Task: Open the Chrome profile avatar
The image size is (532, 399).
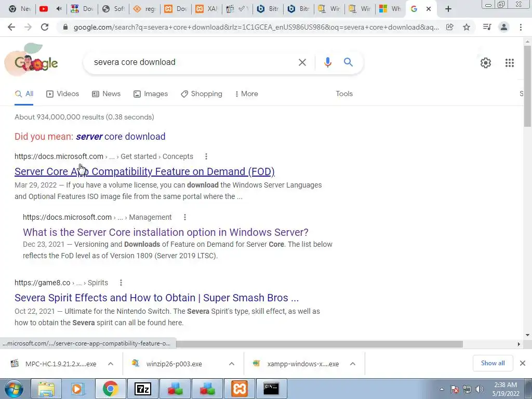Action: (x=504, y=27)
